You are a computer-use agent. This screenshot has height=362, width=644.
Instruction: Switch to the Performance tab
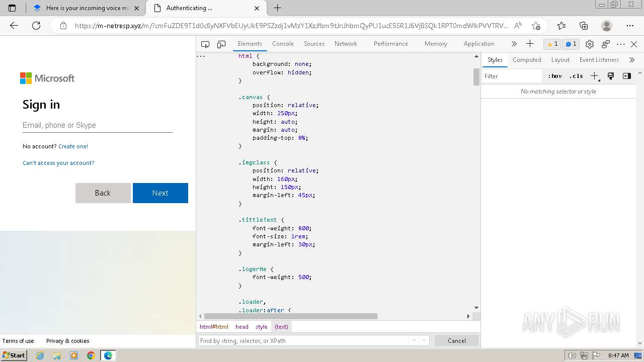390,44
